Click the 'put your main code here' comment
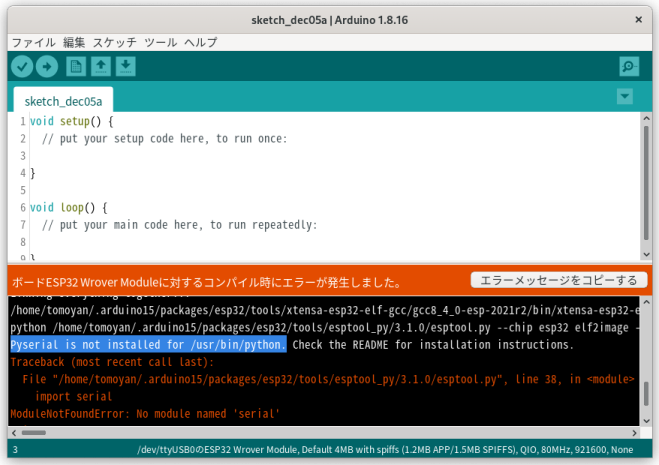659x465 pixels. [180, 225]
